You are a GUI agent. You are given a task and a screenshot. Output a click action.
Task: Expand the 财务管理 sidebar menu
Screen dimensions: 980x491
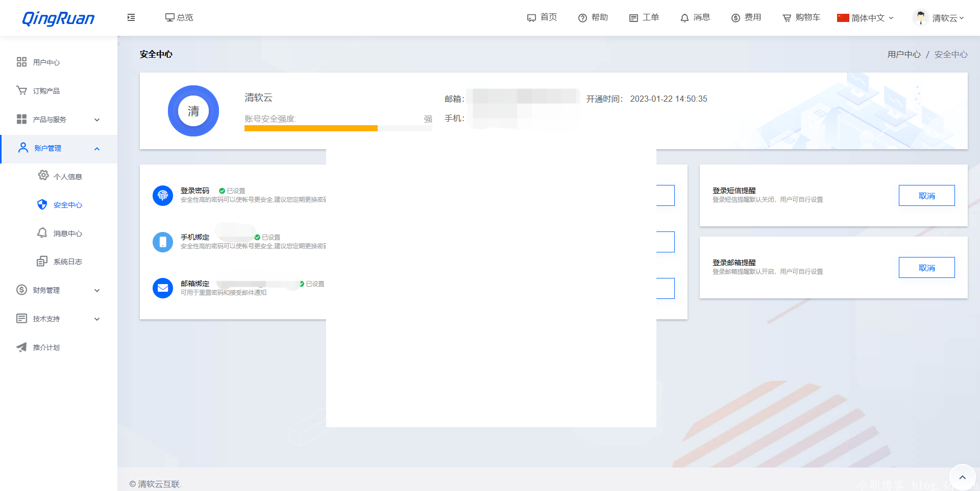pyautogui.click(x=59, y=290)
